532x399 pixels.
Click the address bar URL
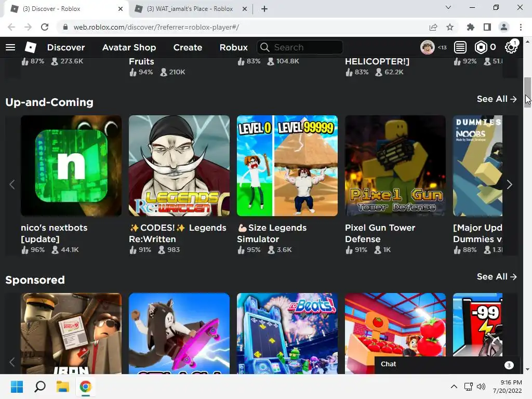[156, 27]
